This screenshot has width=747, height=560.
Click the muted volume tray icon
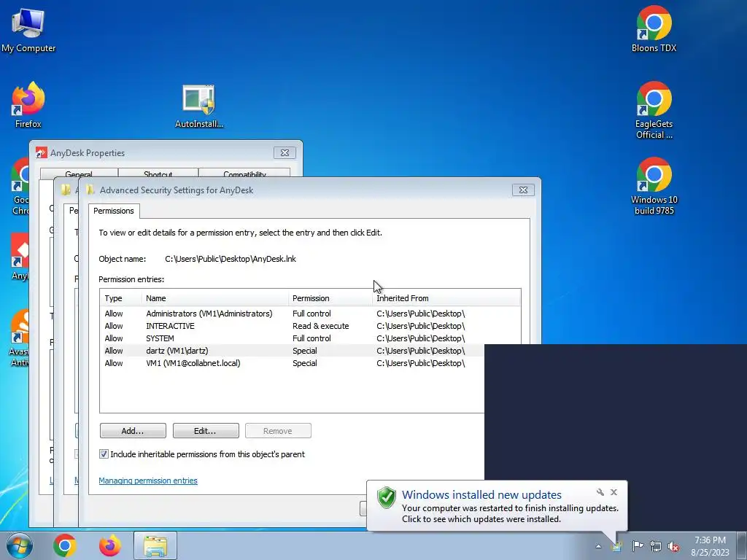[x=673, y=546]
